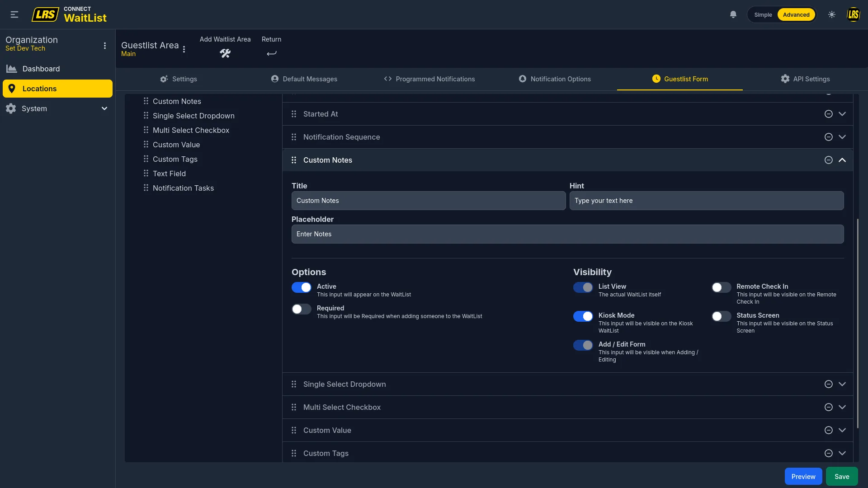Screen dimensions: 868x488
Task: Click the Placeholder input field
Action: pos(567,234)
